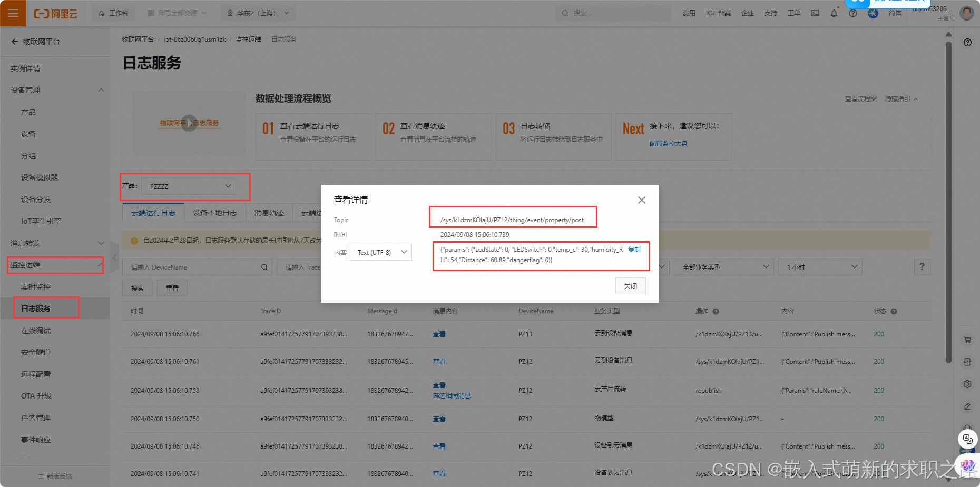The width and height of the screenshot is (980, 487).
Task: Click the blue AI assistant star icon
Action: point(873,13)
